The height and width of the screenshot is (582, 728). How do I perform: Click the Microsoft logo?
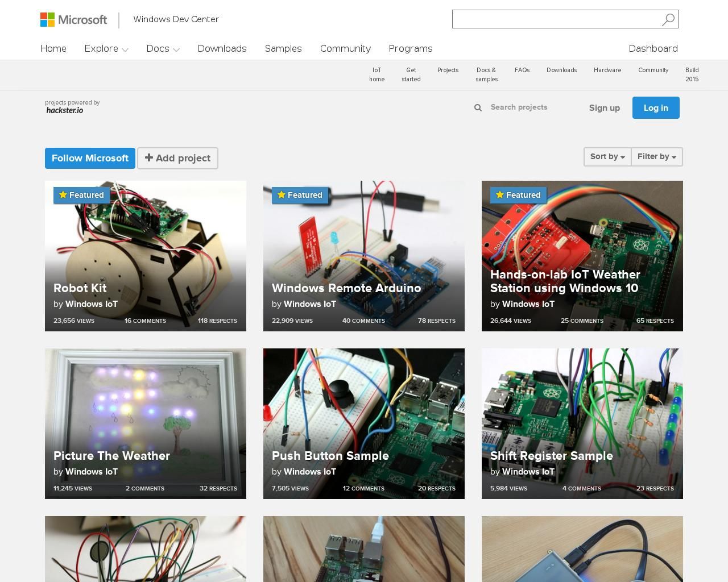(x=73, y=19)
